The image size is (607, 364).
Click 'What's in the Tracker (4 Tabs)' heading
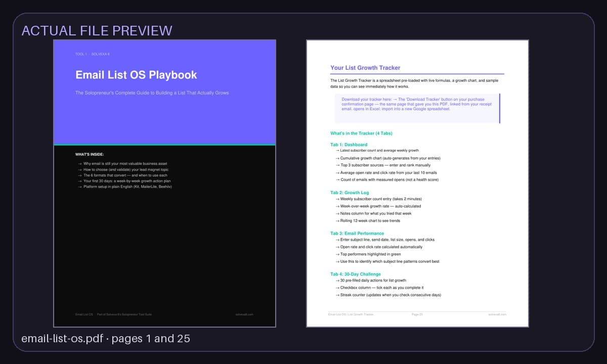(361, 133)
